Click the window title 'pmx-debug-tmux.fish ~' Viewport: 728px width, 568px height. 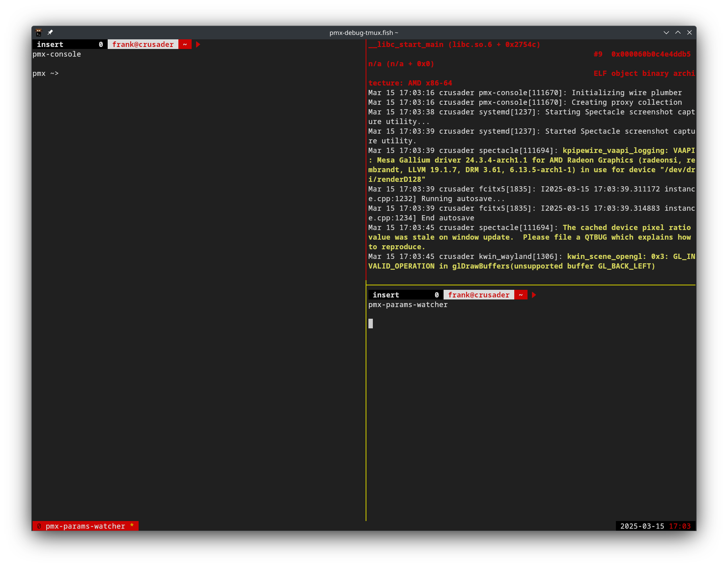[364, 33]
